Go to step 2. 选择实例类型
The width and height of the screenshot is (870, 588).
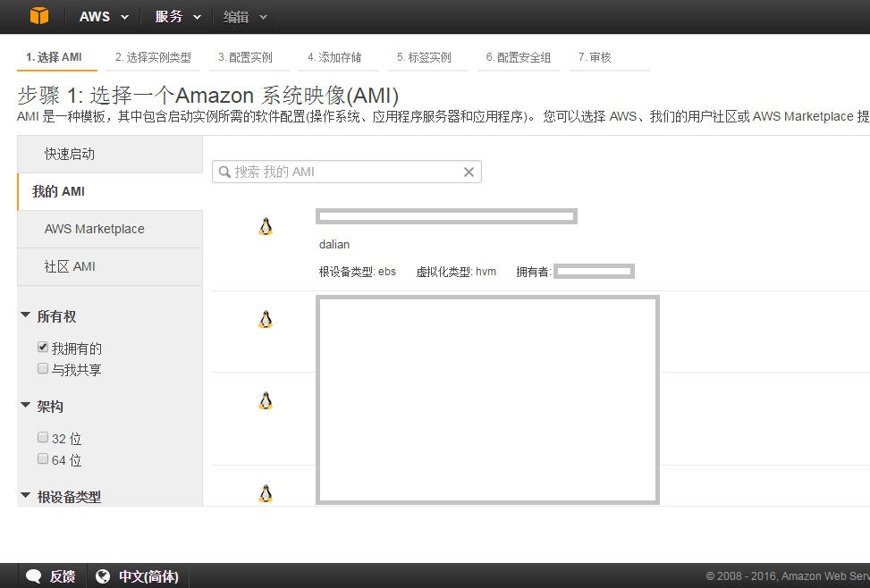[153, 57]
